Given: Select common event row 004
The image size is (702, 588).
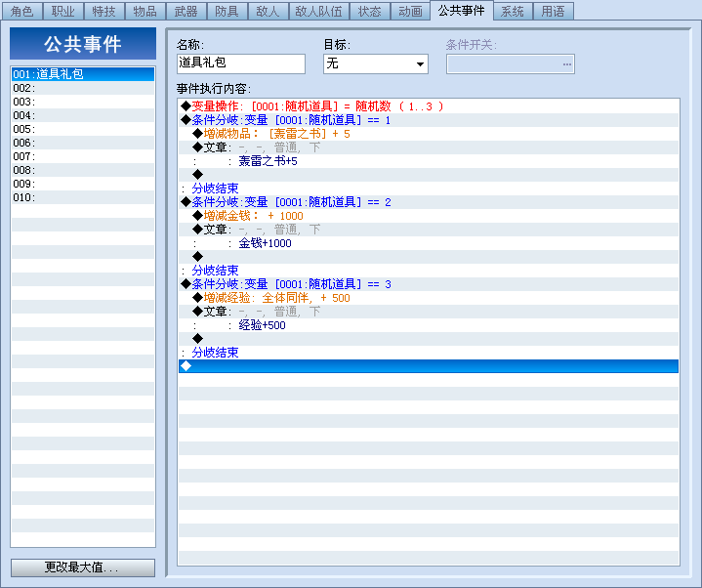Looking at the screenshot, I should tap(83, 115).
